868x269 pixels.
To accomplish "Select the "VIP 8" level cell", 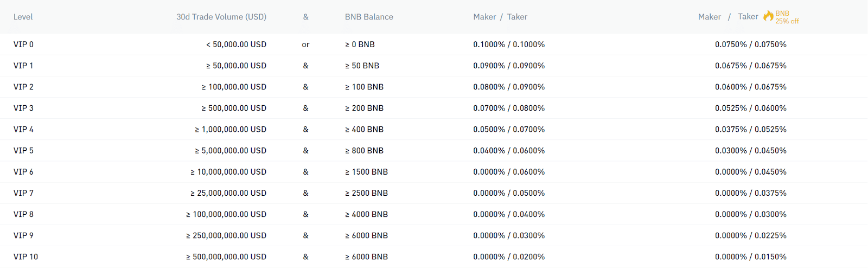I will coord(23,214).
